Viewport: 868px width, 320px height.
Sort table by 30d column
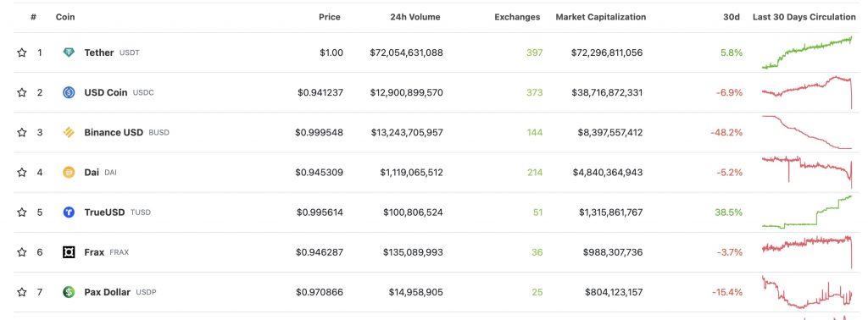point(732,17)
